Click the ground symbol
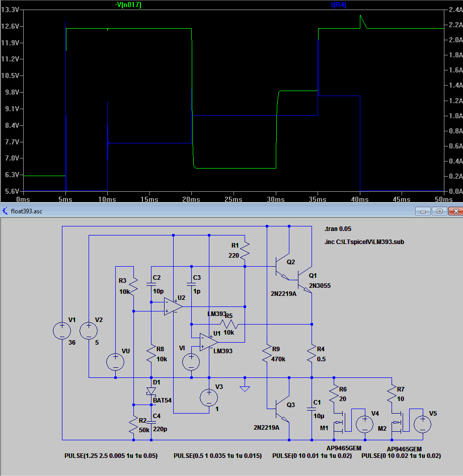This screenshot has height=476, width=463. (245, 388)
